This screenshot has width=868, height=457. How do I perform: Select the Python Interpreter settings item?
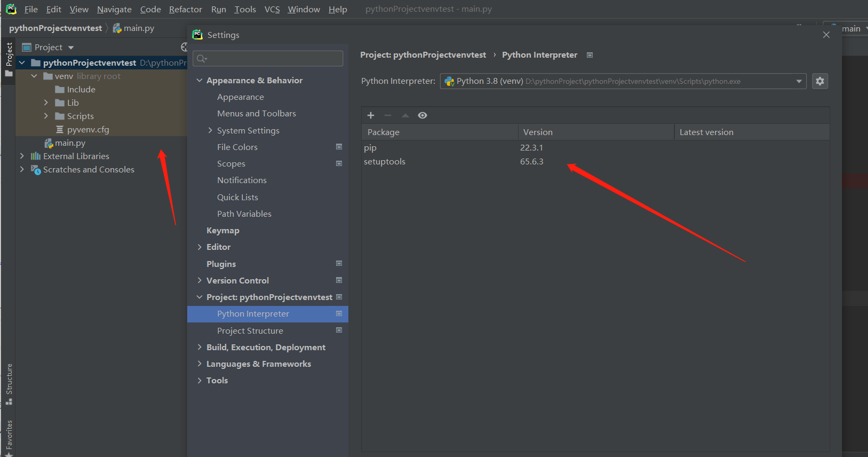coord(268,314)
